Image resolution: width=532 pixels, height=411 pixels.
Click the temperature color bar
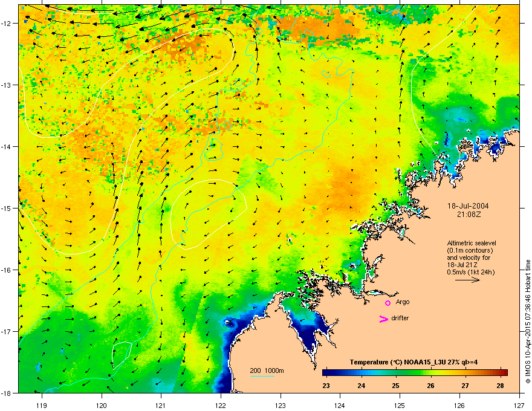point(415,373)
